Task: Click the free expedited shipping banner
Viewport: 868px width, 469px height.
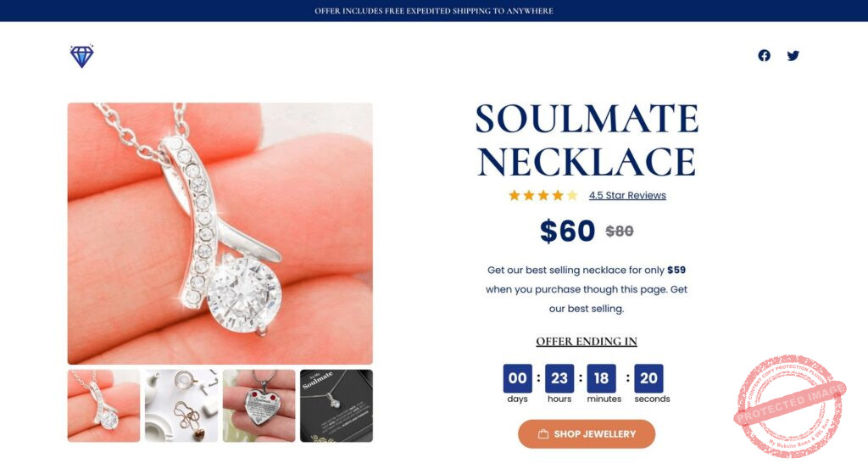Action: coord(434,11)
